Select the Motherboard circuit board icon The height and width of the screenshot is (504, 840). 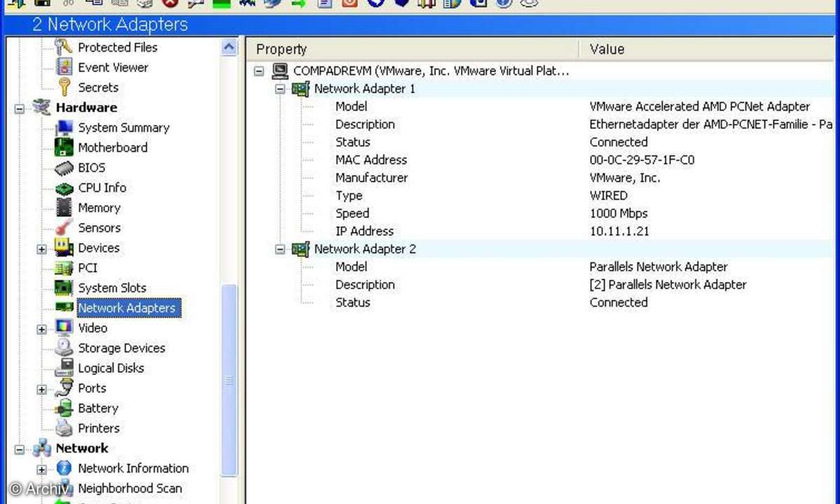point(64,148)
